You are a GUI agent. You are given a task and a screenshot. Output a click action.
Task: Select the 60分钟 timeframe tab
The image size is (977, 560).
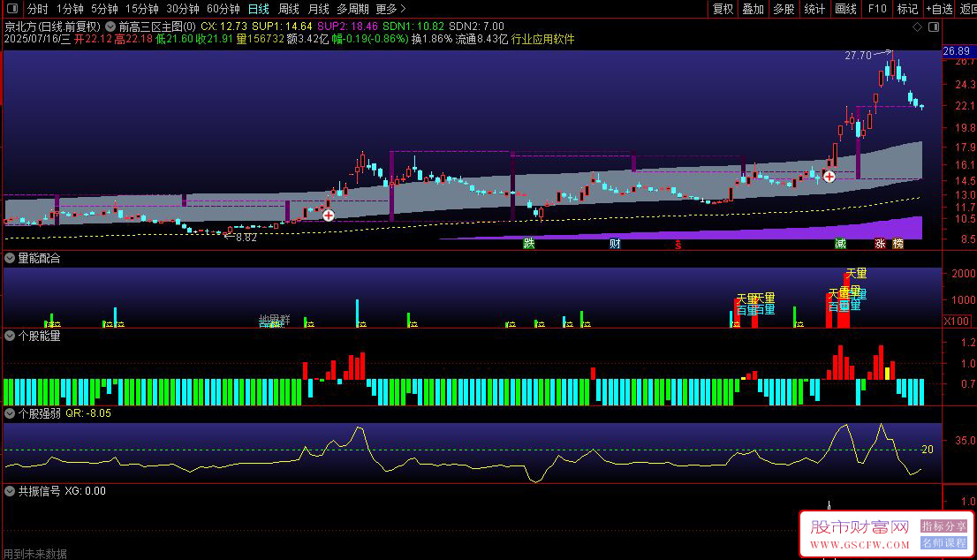point(223,9)
